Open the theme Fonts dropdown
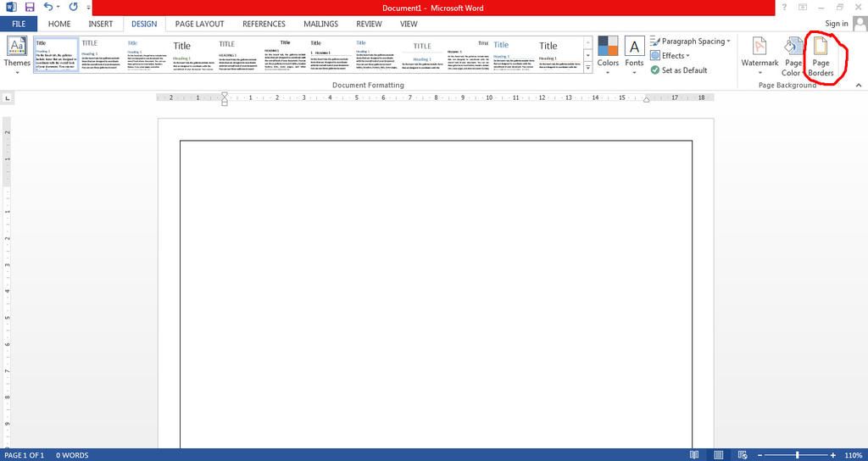Viewport: 868px width, 461px height. 634,55
